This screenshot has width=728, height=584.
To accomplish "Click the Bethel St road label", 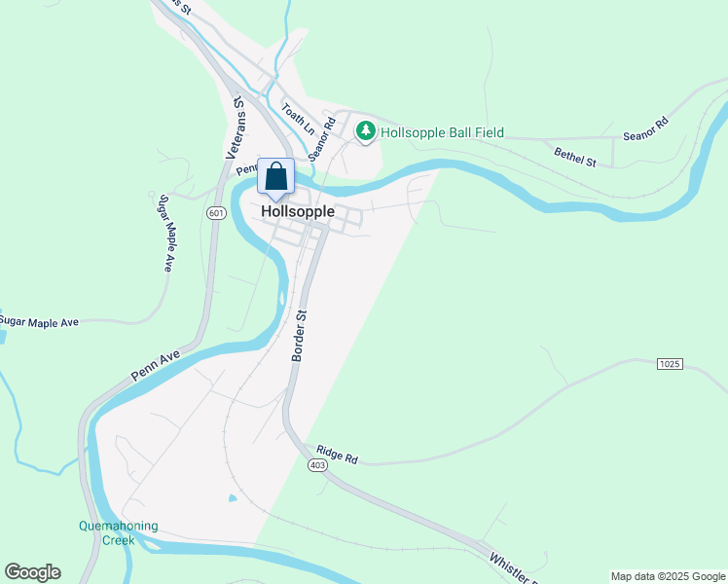I will pyautogui.click(x=575, y=157).
